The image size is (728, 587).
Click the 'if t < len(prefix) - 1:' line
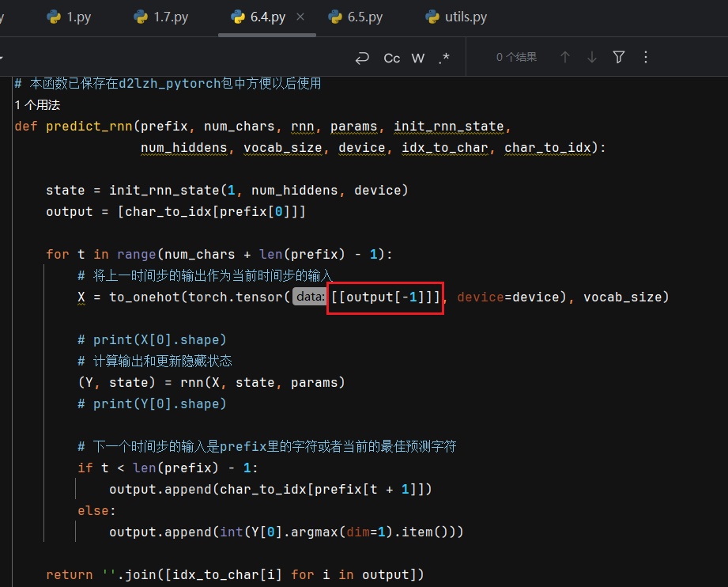click(x=168, y=468)
